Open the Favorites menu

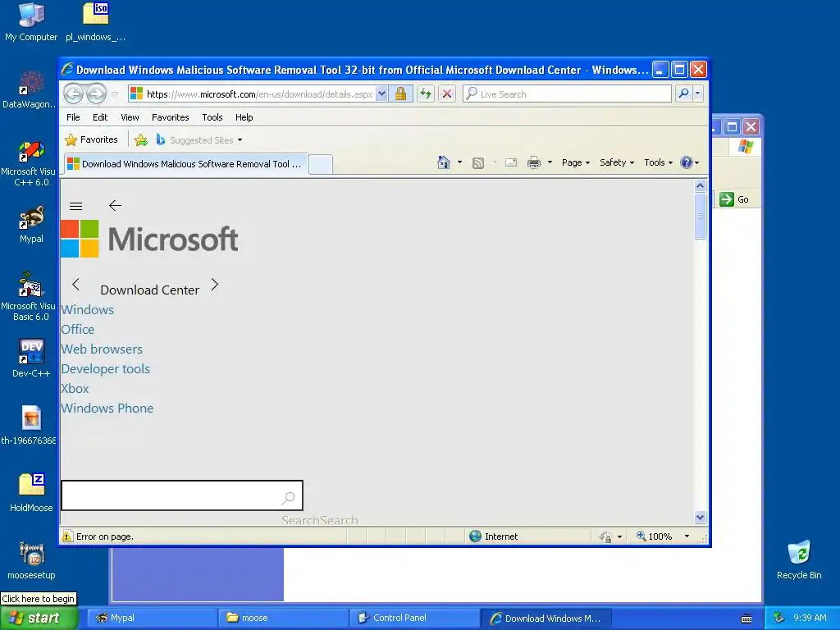pyautogui.click(x=171, y=117)
